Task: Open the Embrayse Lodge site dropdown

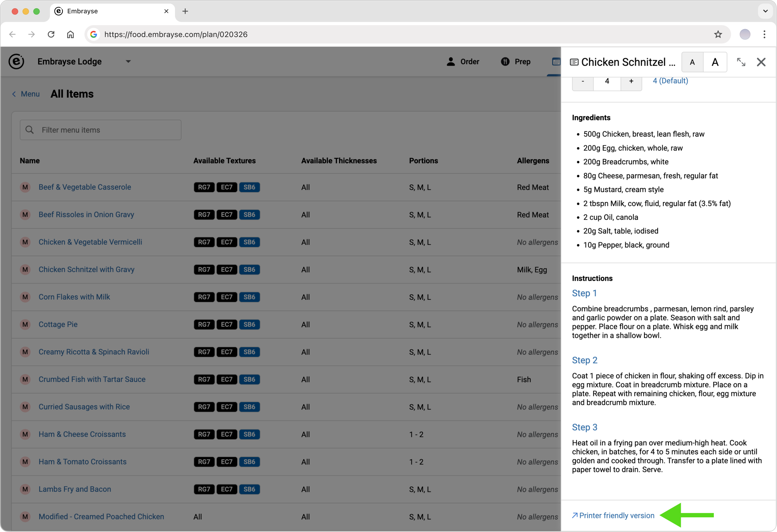Action: coord(128,61)
